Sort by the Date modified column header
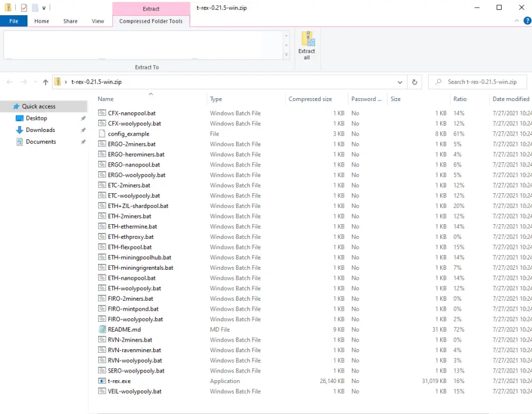 point(511,99)
